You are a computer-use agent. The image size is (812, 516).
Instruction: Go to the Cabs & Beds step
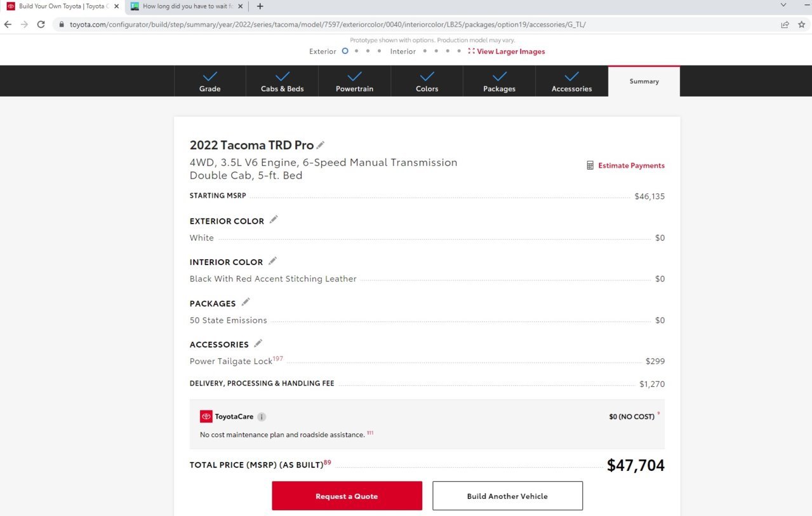click(x=283, y=81)
